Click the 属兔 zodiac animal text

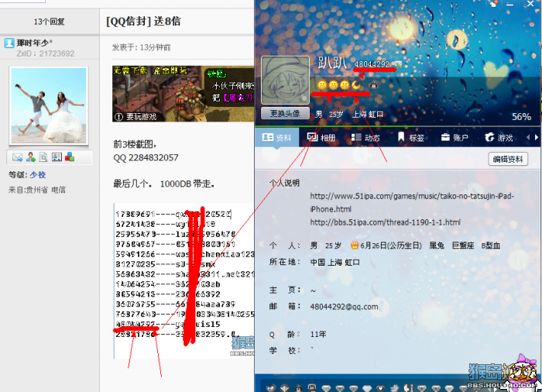coord(437,246)
